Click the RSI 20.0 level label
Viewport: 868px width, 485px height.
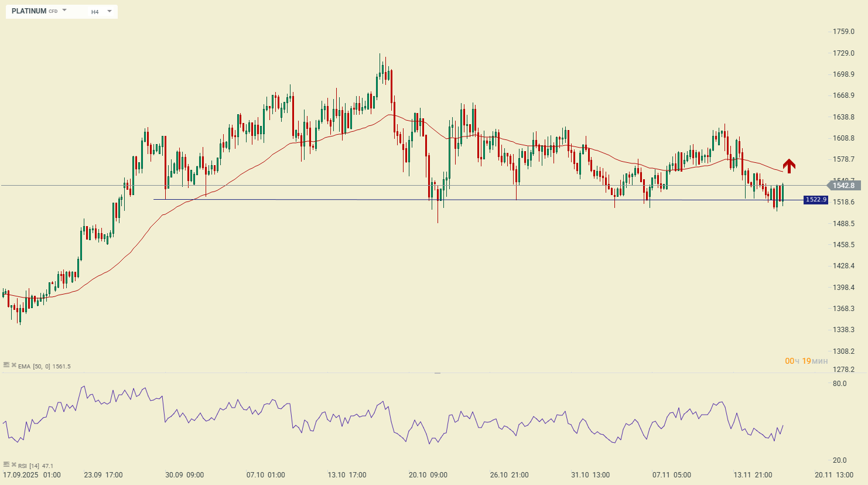tap(840, 460)
